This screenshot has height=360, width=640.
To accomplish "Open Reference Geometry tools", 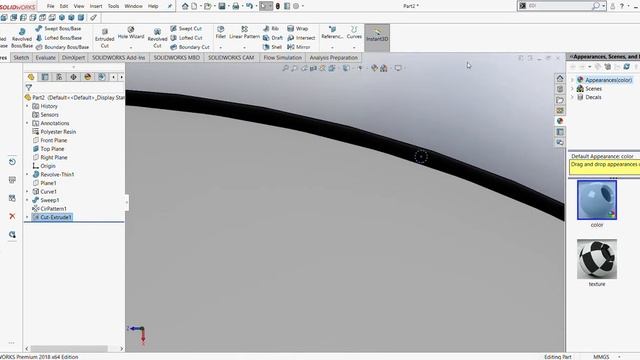I will [332, 33].
